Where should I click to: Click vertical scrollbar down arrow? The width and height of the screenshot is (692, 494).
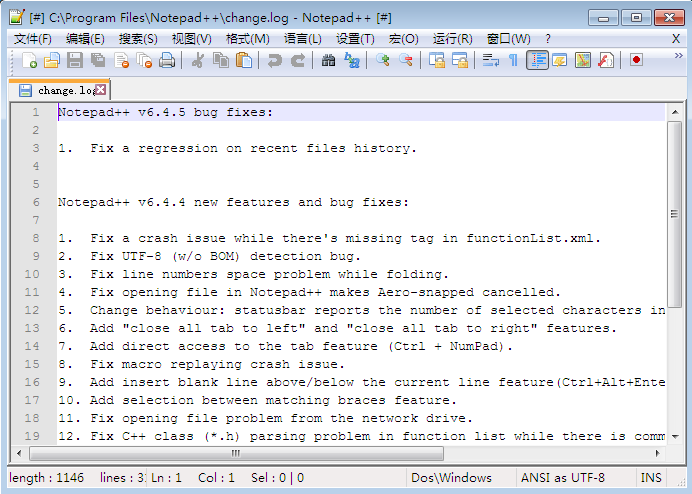pyautogui.click(x=675, y=436)
